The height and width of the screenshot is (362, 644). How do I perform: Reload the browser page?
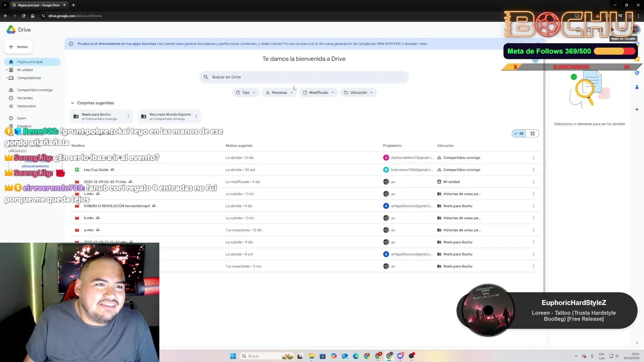pyautogui.click(x=23, y=16)
